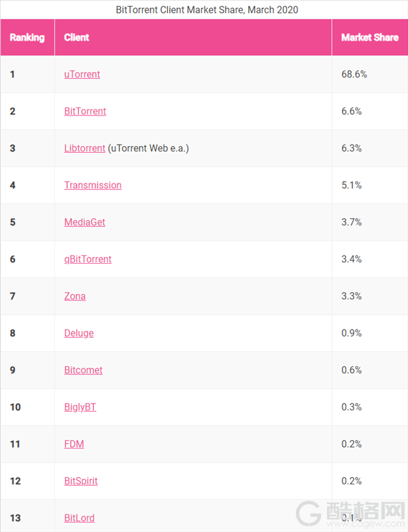Select the 68.6% market share cell
Screen dimensions: 408x532
pyautogui.click(x=370, y=74)
